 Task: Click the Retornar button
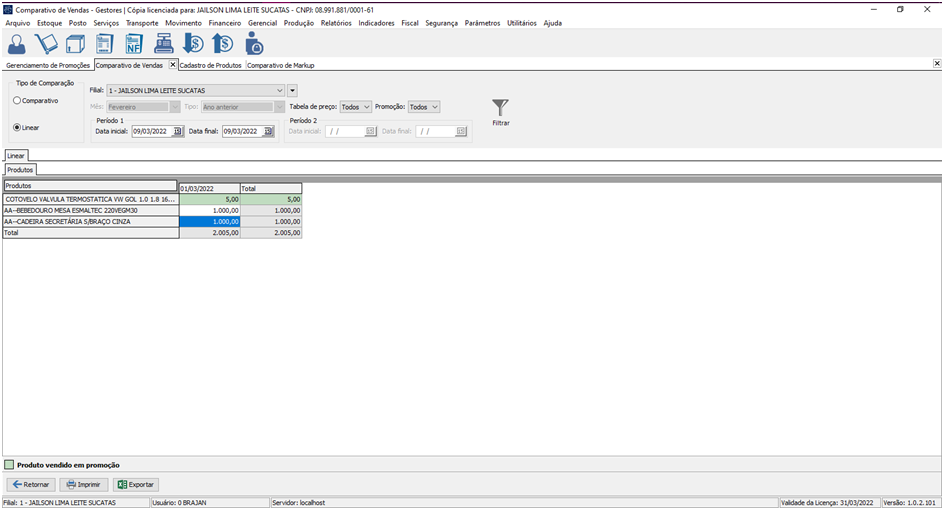(31, 484)
